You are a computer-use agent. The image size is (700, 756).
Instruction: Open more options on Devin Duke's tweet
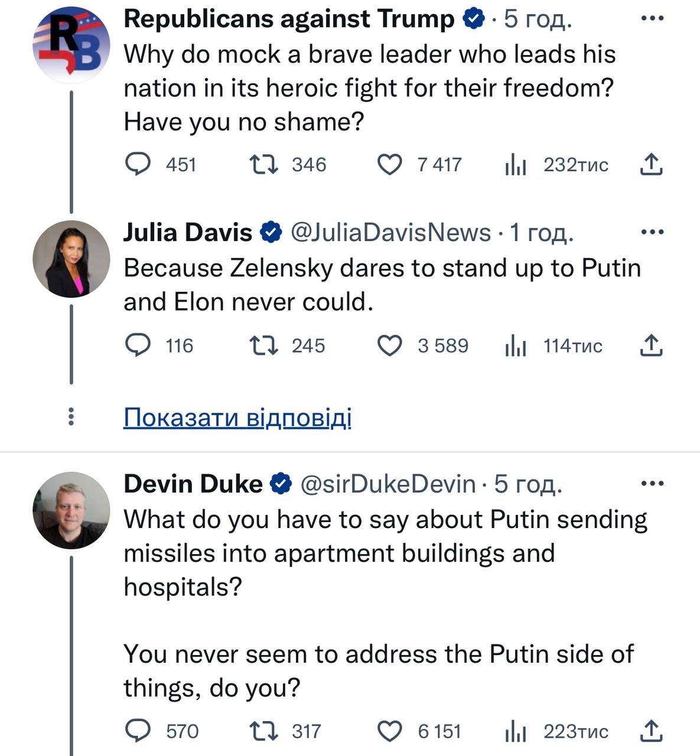click(652, 484)
